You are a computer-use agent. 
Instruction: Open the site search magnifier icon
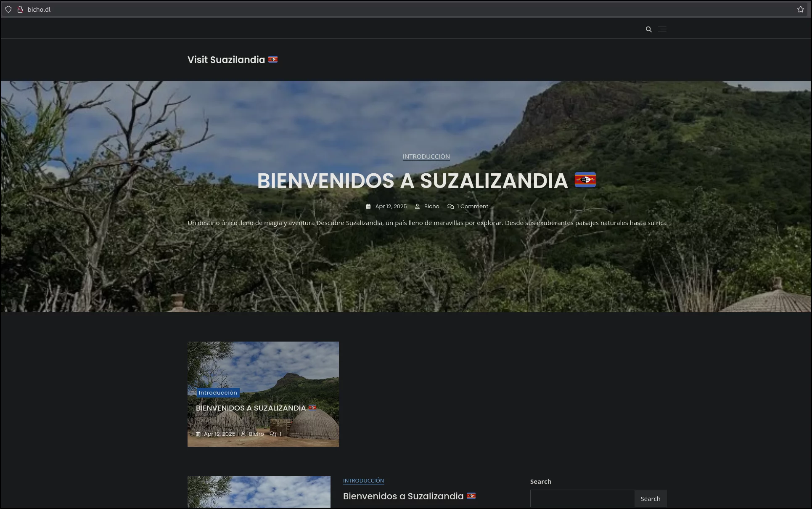tap(648, 29)
